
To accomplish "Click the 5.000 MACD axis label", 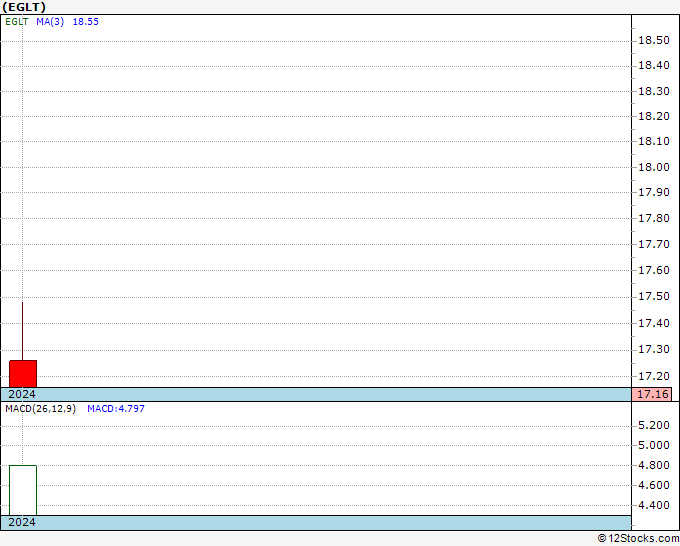I will click(654, 445).
